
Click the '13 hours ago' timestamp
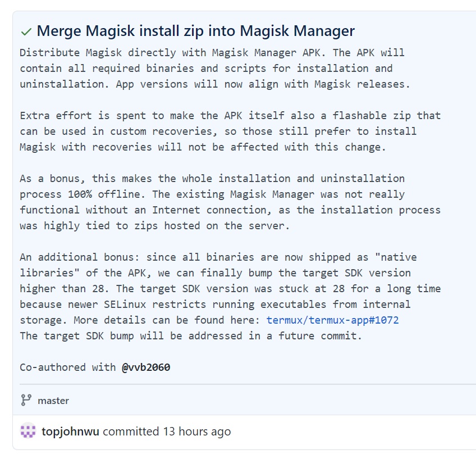pyautogui.click(x=197, y=432)
